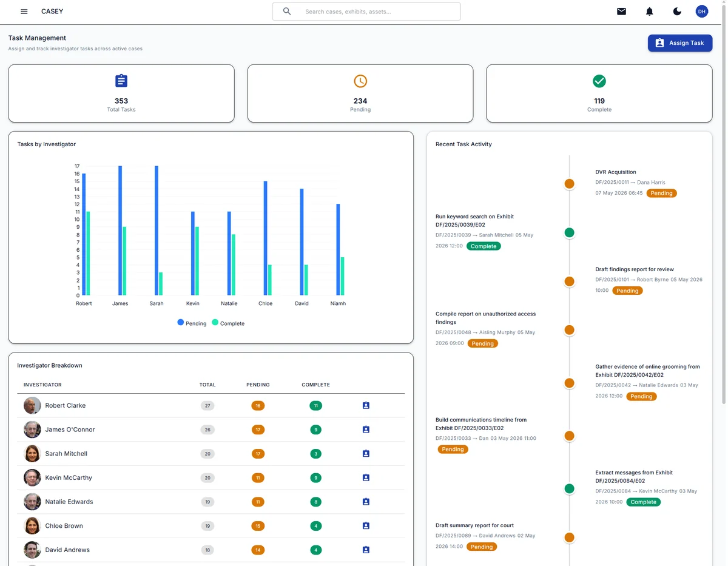The width and height of the screenshot is (728, 566).
Task: Click Robert Clarke's pending count 16
Action: (x=258, y=405)
